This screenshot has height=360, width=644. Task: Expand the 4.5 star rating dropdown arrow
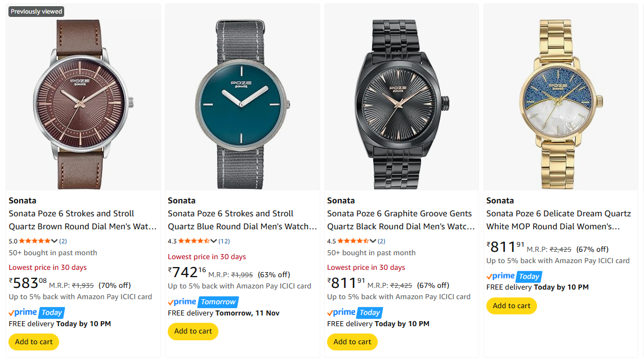pyautogui.click(x=373, y=241)
